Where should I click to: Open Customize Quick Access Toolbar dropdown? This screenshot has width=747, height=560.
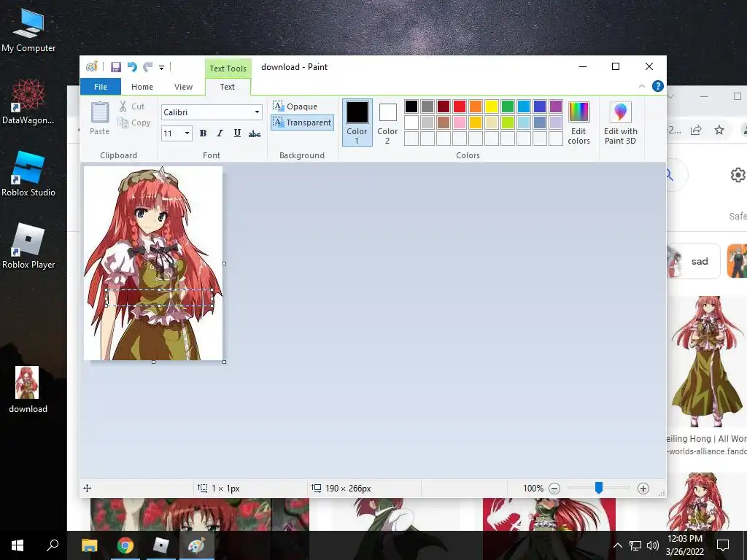[x=161, y=68]
